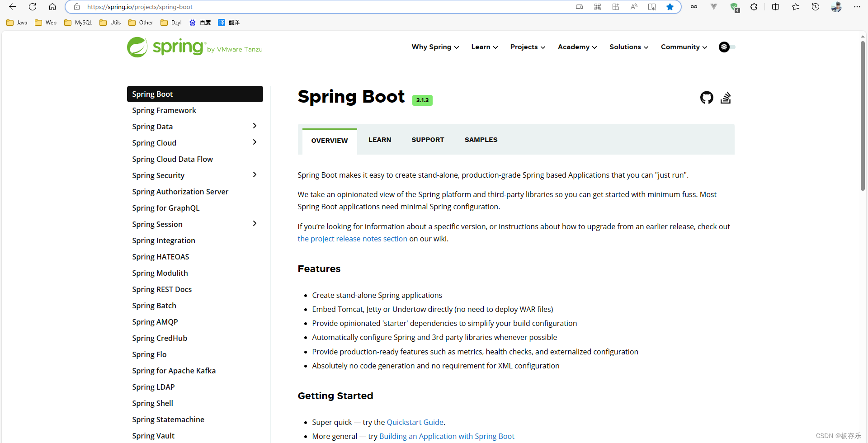
Task: Expand Spring Security submenu chevron
Action: point(255,175)
